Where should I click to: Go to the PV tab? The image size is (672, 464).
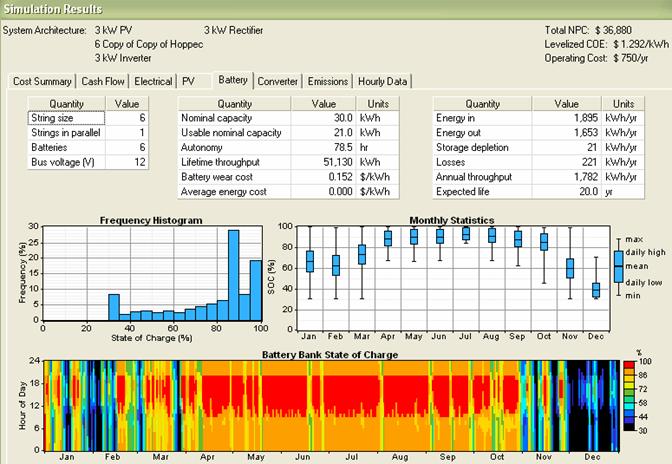tap(190, 81)
